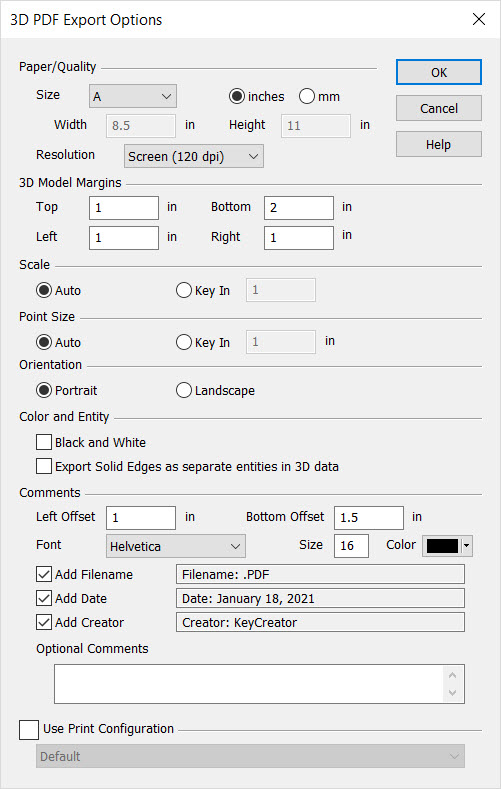Image resolution: width=501 pixels, height=789 pixels.
Task: Open the Color picker dropdown arrow
Action: [x=467, y=546]
